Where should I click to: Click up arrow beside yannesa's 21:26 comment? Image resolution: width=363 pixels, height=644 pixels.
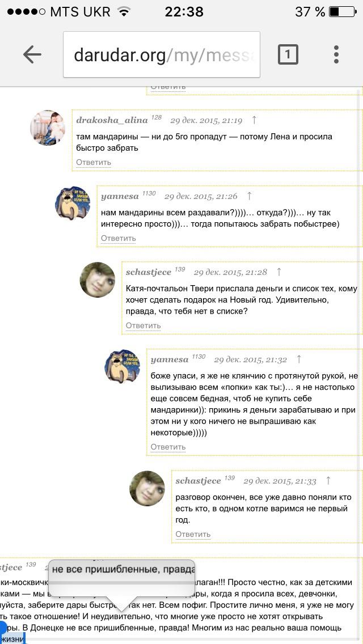[x=249, y=196]
